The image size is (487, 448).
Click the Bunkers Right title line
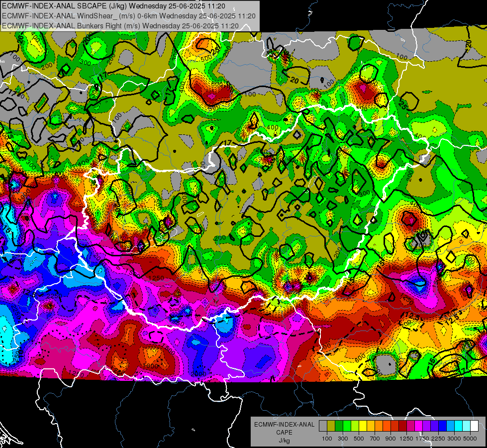120,26
